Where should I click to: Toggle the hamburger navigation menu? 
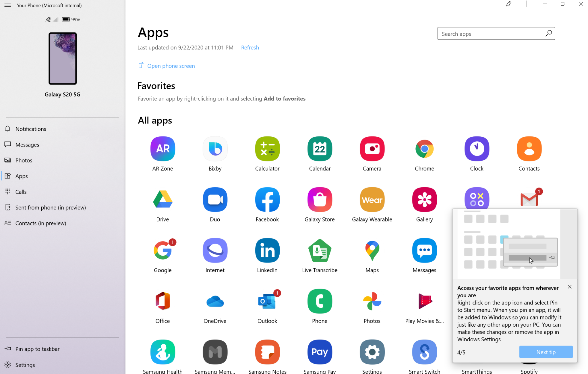8,5
